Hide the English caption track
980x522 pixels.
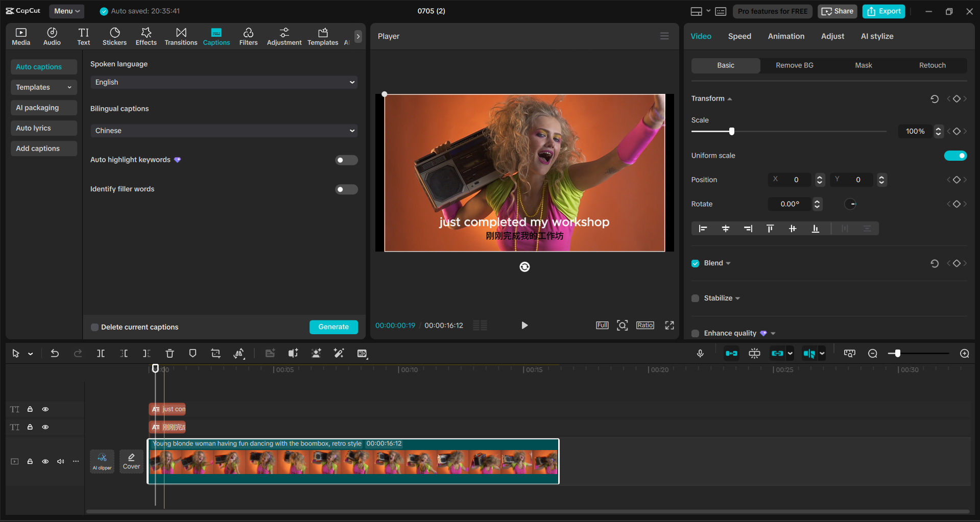click(45, 409)
